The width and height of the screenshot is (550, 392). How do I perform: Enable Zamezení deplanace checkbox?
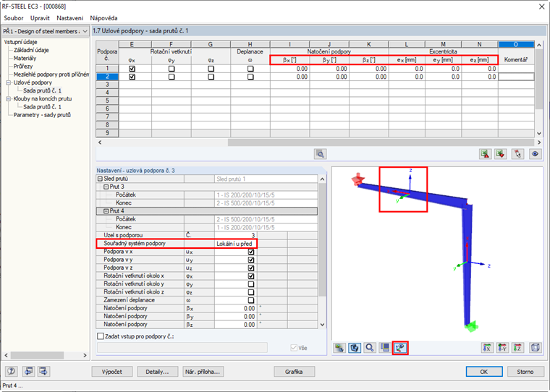(x=251, y=300)
